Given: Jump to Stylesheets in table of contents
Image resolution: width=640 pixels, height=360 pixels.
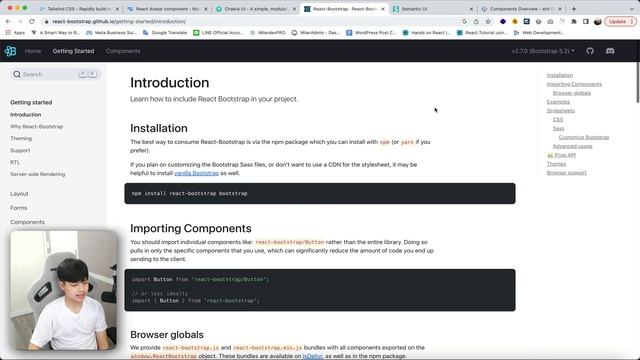Looking at the screenshot, I should tap(560, 111).
